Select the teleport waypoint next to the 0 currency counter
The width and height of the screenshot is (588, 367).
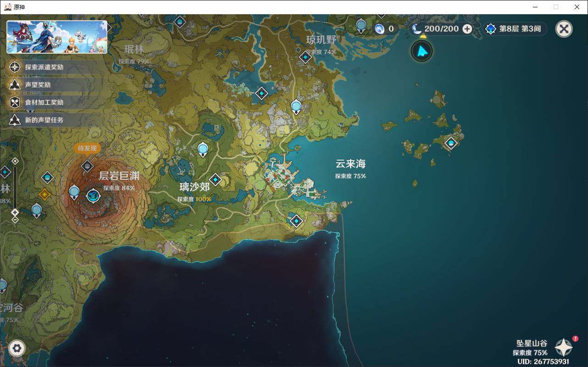coord(361,26)
